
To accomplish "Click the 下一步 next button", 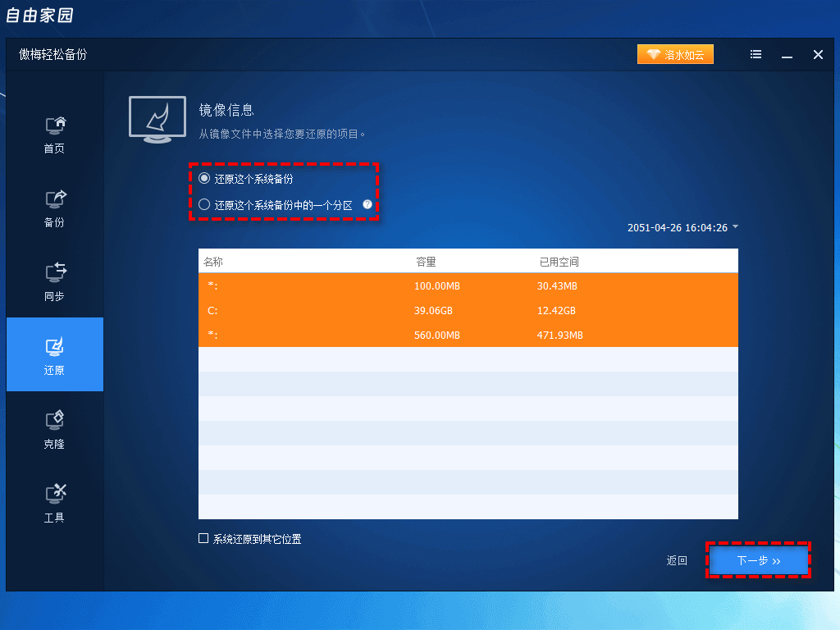I will [759, 560].
